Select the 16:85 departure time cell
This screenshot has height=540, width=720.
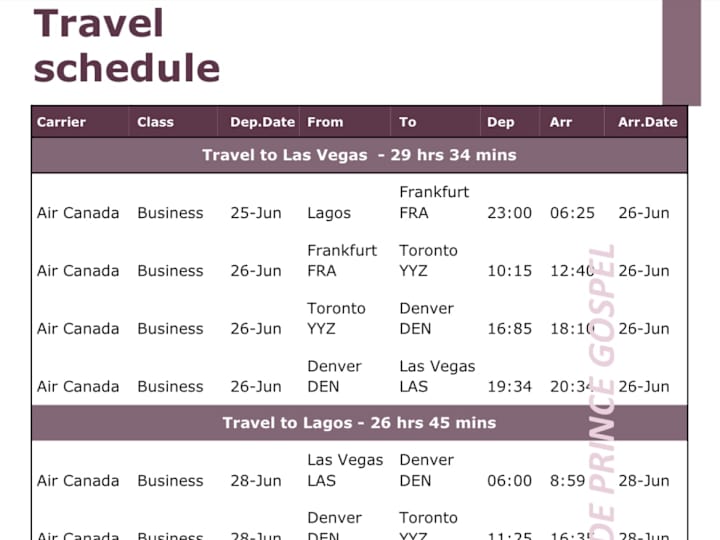point(509,329)
